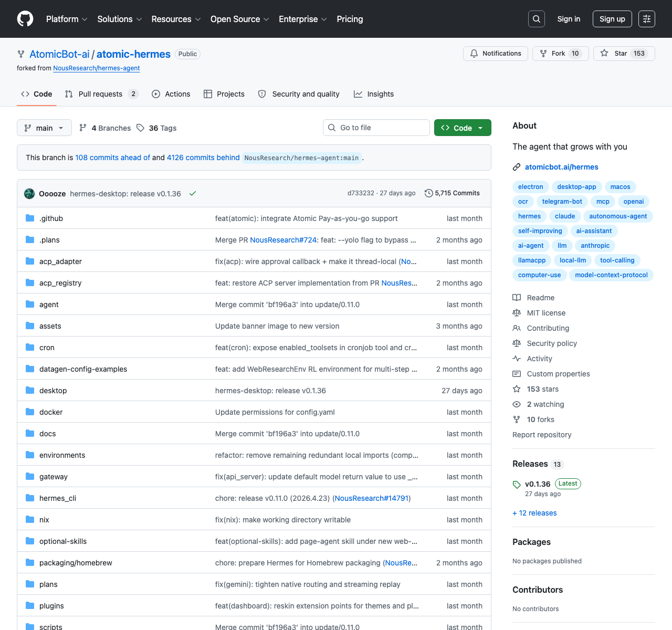
Task: Open Pricing in the top navigation
Action: 350,19
